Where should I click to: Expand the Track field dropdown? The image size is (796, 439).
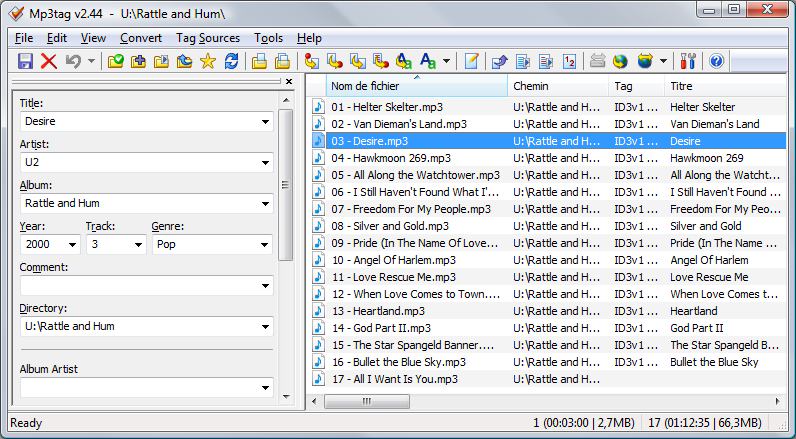click(x=139, y=245)
